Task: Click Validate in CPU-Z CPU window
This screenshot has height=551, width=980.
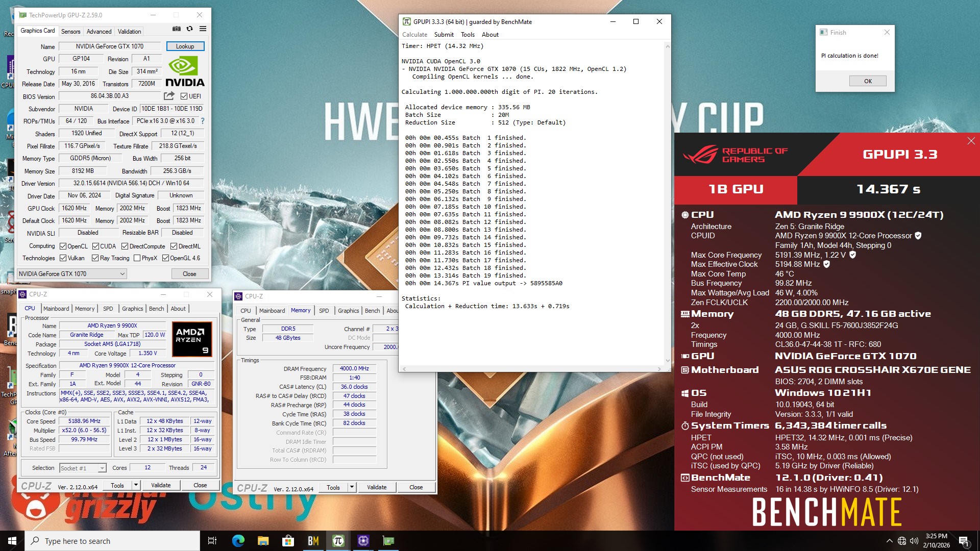Action: click(x=161, y=485)
